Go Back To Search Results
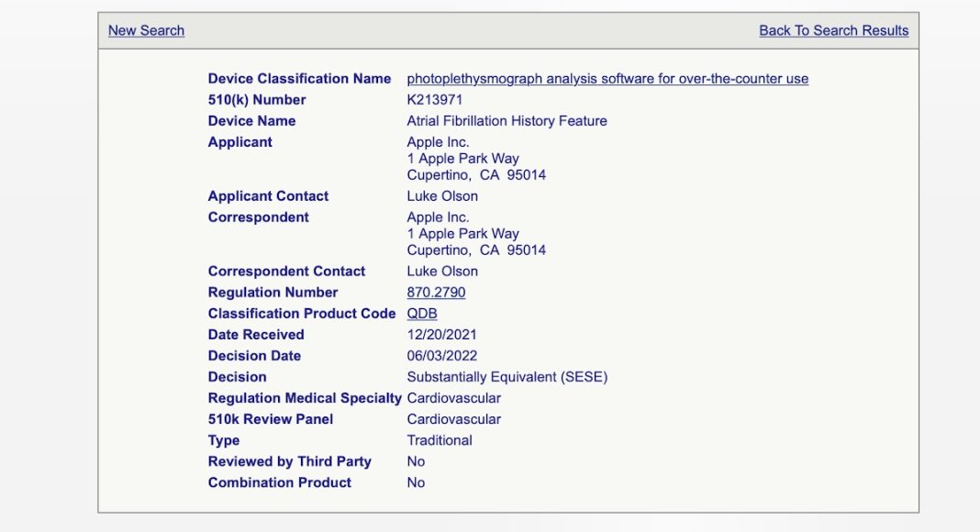 833,30
